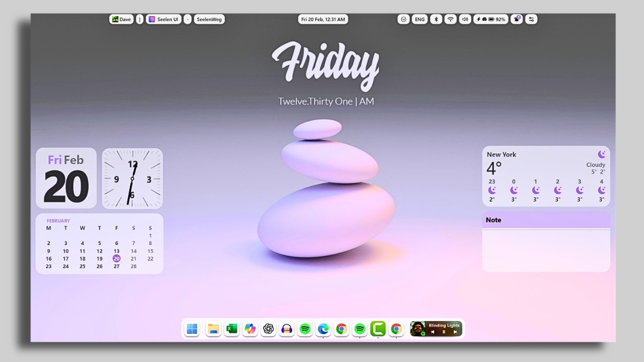This screenshot has width=644, height=362.
Task: Launch Camtasia from the dock
Action: (x=378, y=329)
